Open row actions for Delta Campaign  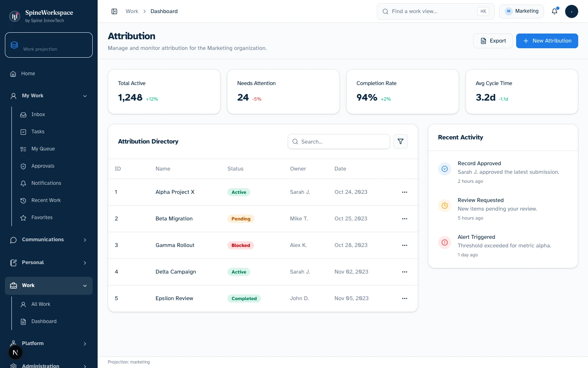coord(405,272)
